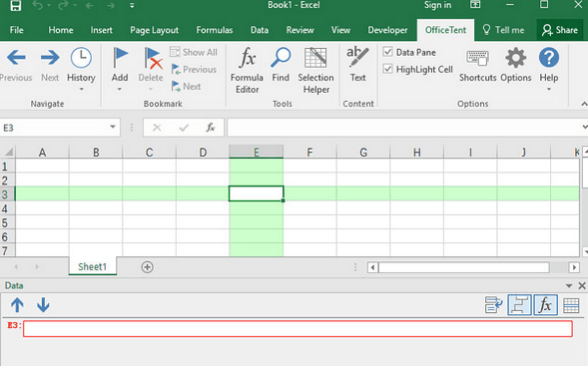Click the wrap text icon in Data pane
This screenshot has width=588, height=366.
tap(493, 305)
